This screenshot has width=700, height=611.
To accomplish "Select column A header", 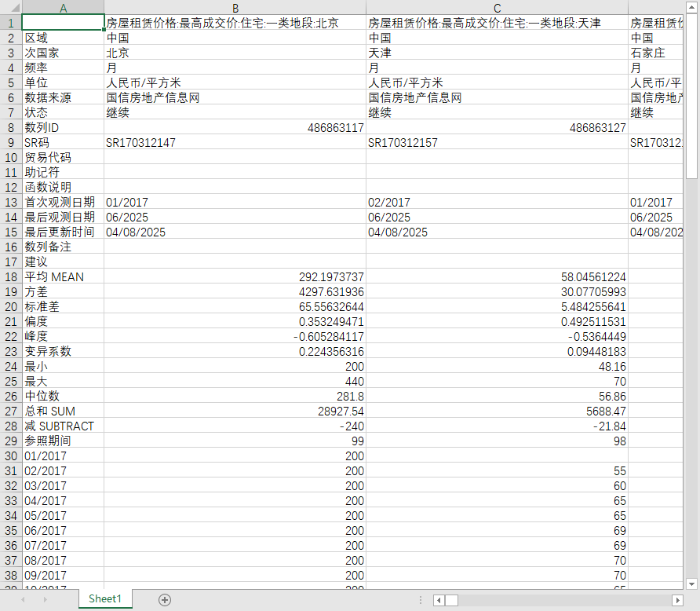I will point(63,8).
